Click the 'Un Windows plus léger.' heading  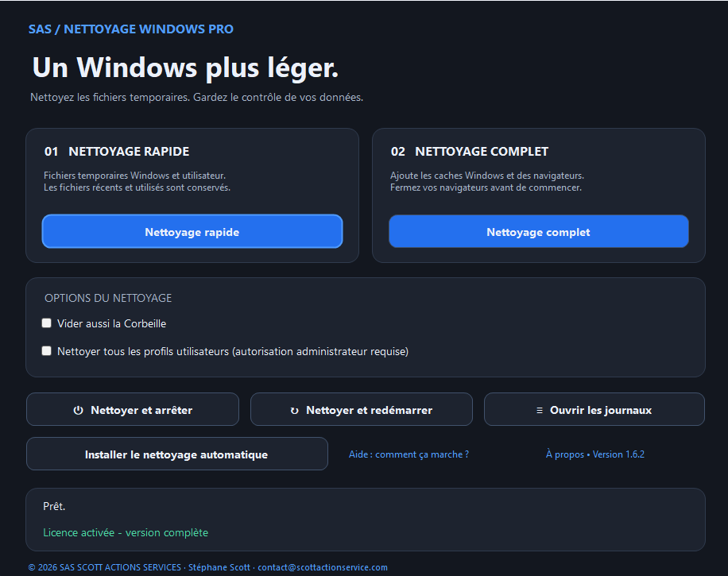[185, 68]
